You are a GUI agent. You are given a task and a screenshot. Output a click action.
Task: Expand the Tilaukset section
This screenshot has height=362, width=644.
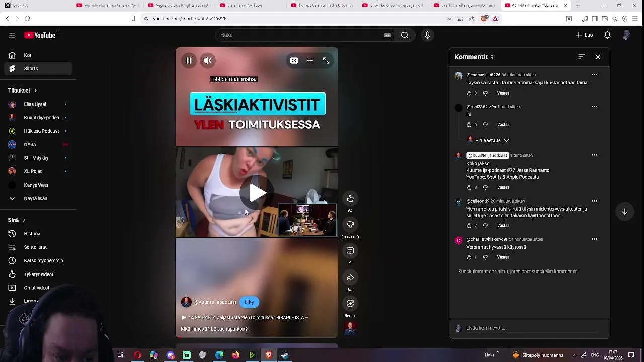click(x=23, y=90)
